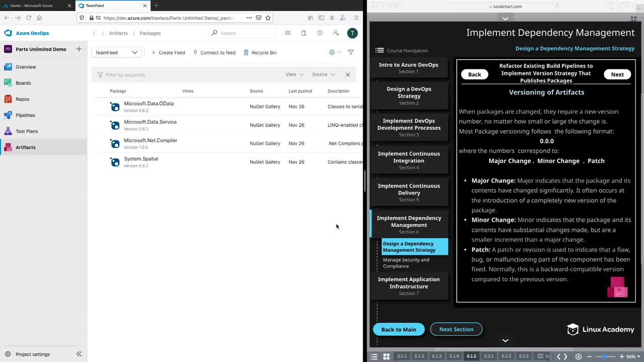Open the Lucidchart page list icon
Viewport: 644px width, 362px height.
point(374,356)
